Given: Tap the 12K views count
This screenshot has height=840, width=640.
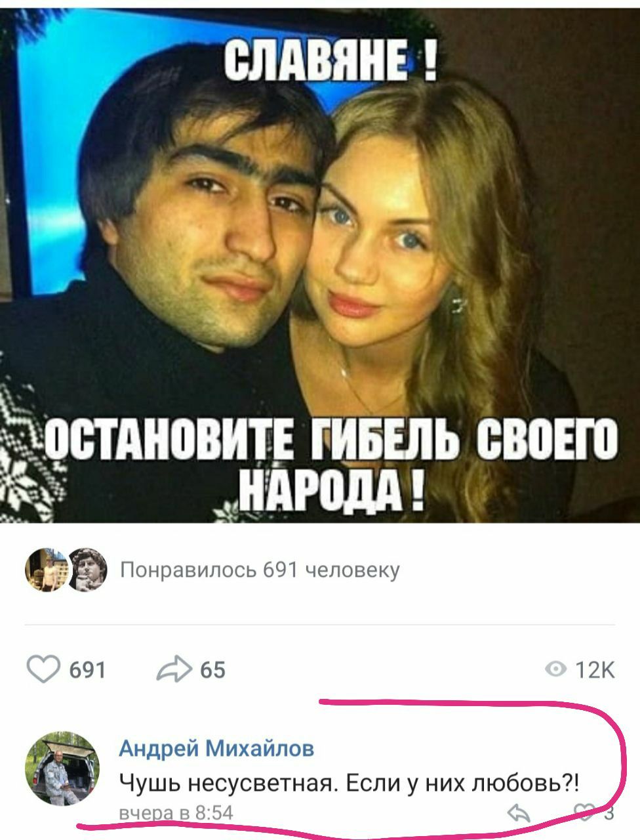Looking at the screenshot, I should tap(595, 669).
